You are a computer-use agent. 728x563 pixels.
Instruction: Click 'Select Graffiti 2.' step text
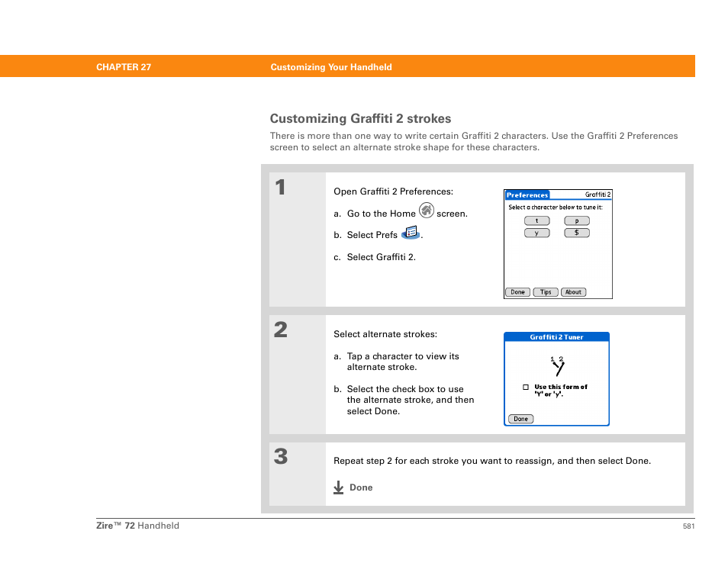click(x=382, y=256)
